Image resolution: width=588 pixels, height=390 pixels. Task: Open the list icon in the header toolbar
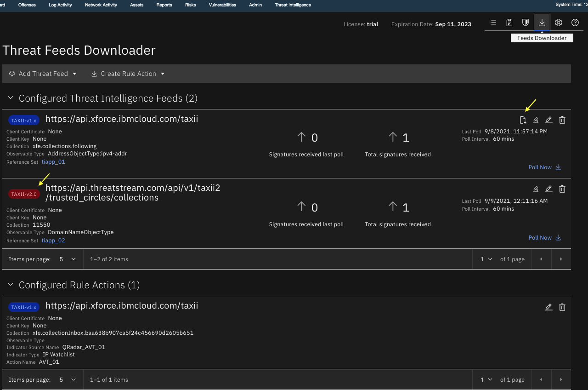pyautogui.click(x=492, y=22)
